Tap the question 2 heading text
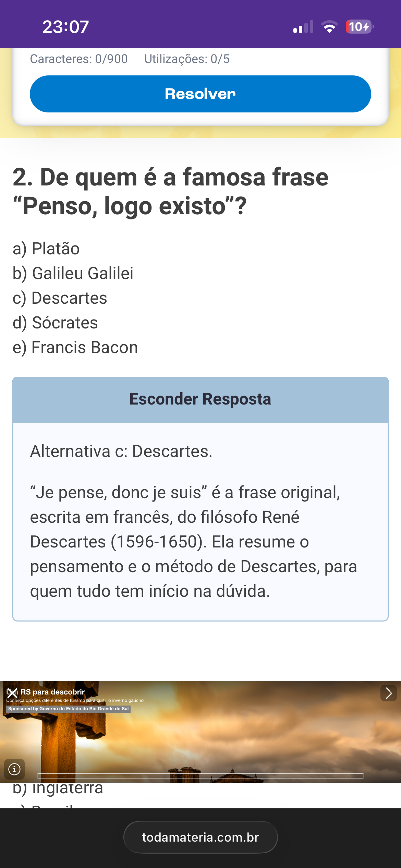401x868 pixels. [170, 191]
